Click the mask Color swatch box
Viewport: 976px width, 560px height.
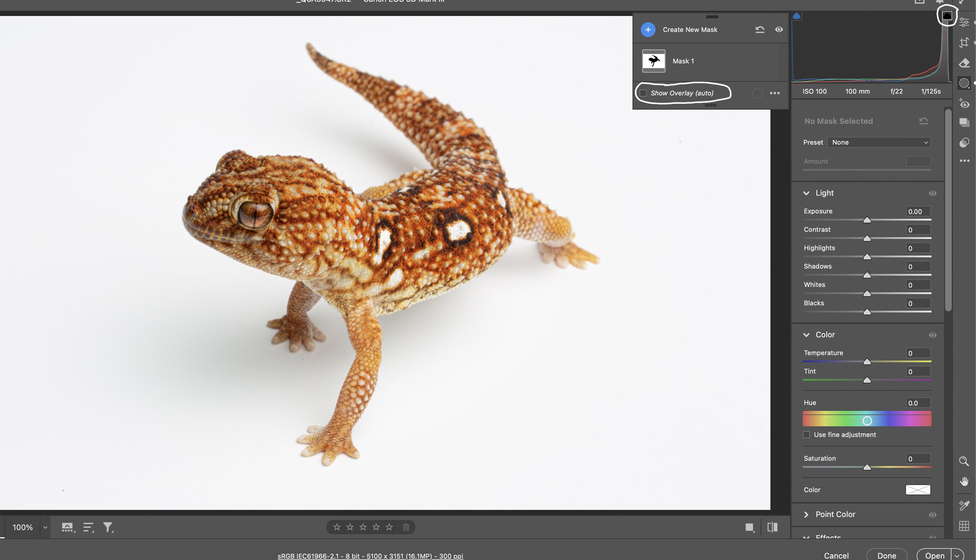917,489
